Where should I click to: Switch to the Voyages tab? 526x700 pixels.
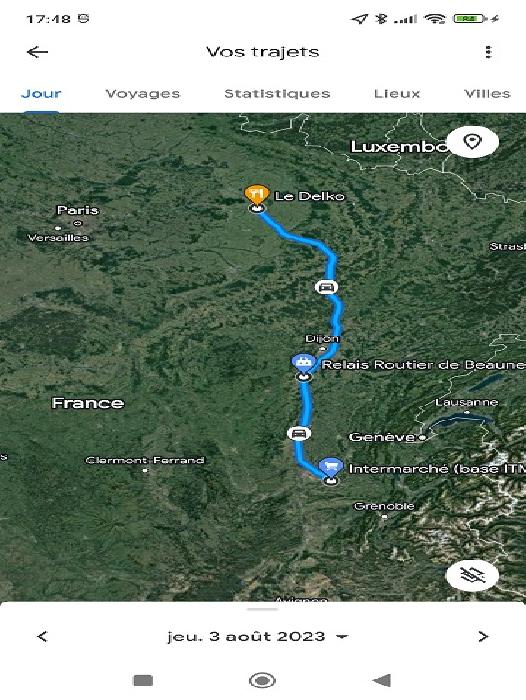142,93
